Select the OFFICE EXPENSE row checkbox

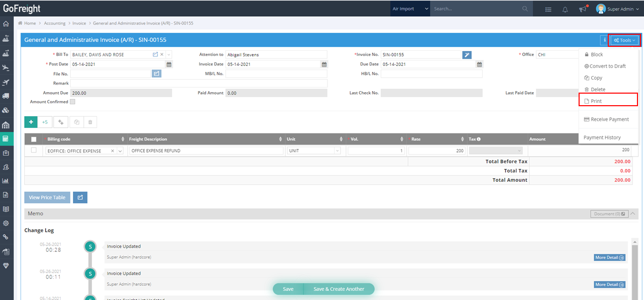pos(34,151)
